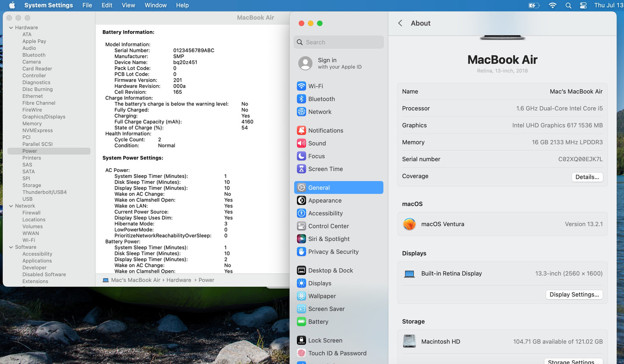
Task: Click the Display Settings... button
Action: click(x=574, y=294)
